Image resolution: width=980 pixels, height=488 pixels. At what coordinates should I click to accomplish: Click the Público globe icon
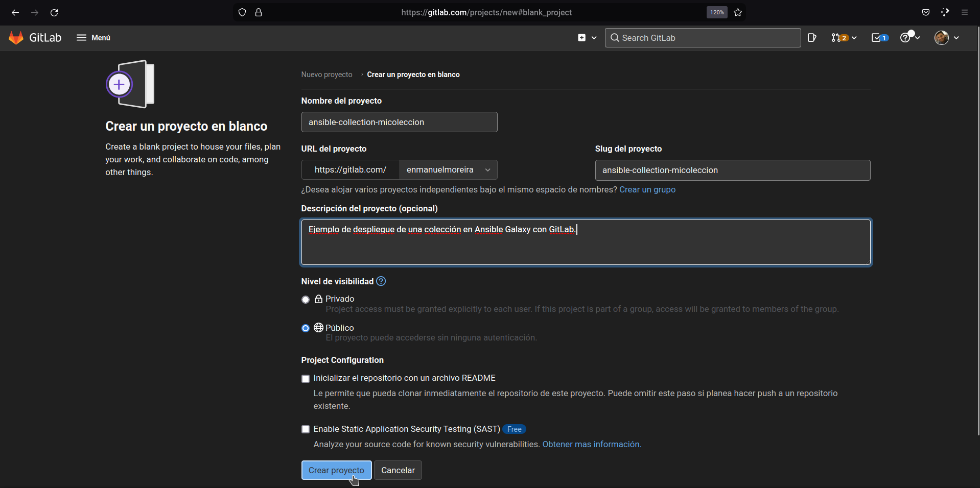[318, 328]
